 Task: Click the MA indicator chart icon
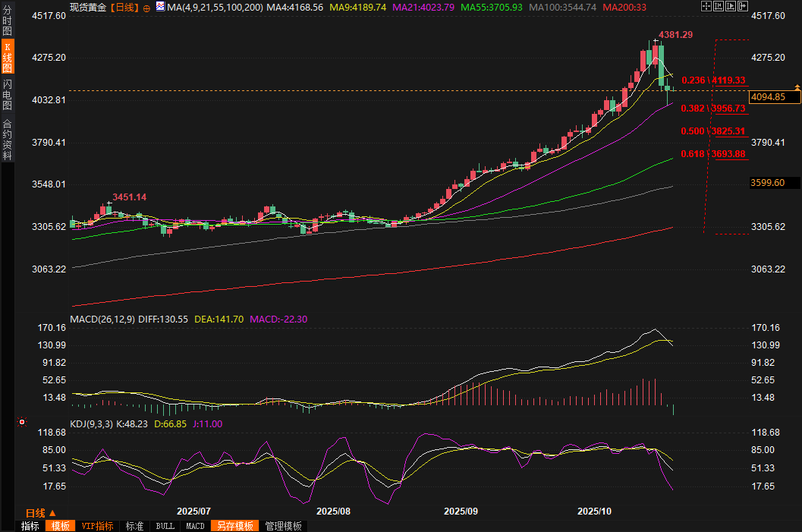coord(159,7)
